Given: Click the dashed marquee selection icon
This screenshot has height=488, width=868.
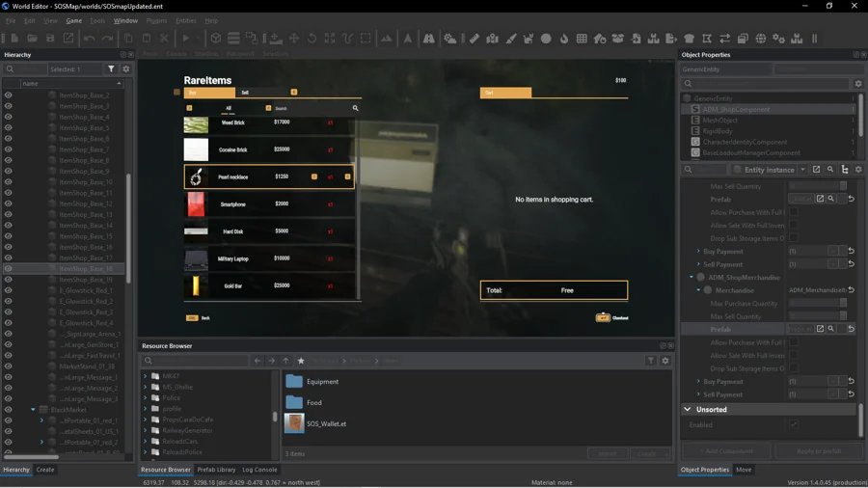Looking at the screenshot, I should point(366,39).
